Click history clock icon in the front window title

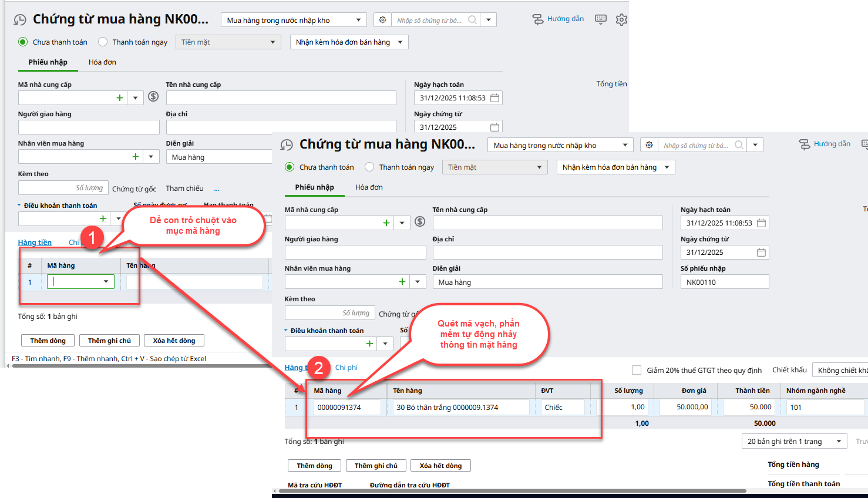(287, 145)
